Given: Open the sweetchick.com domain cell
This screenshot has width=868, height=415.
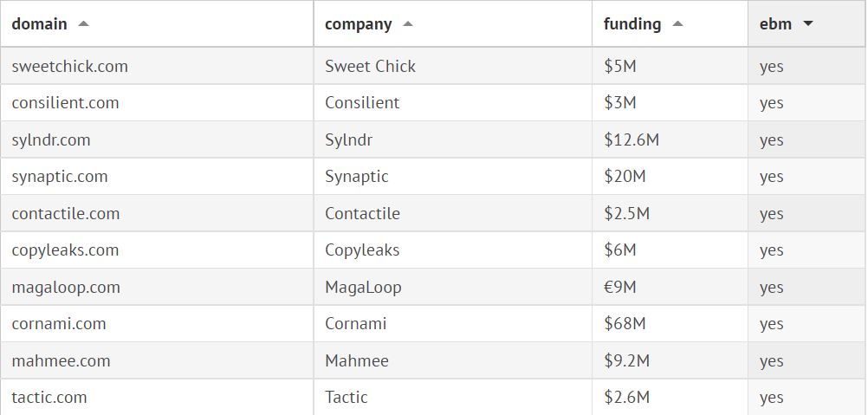Looking at the screenshot, I should [x=70, y=66].
